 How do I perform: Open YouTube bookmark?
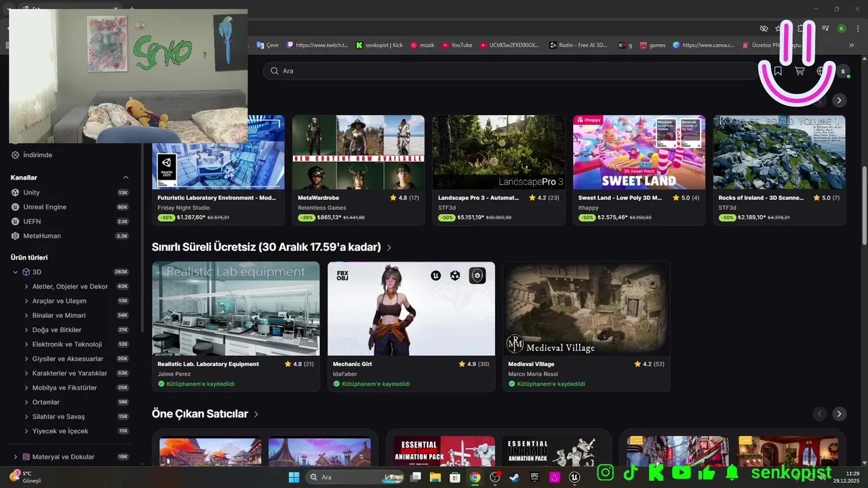457,45
